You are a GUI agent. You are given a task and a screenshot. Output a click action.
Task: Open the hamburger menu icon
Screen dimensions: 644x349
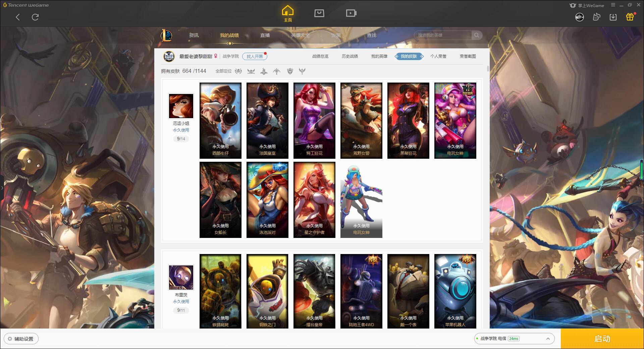613,5
